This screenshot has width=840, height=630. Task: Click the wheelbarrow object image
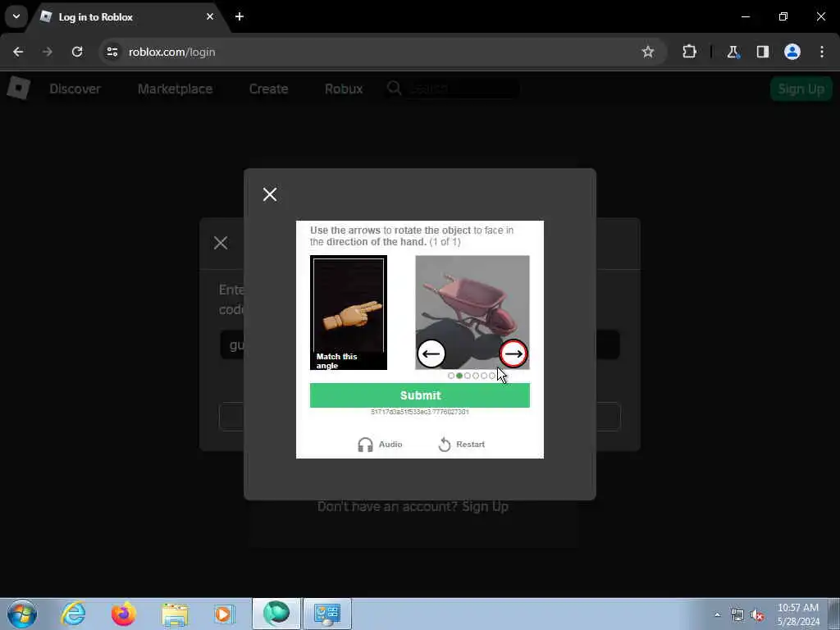click(472, 313)
